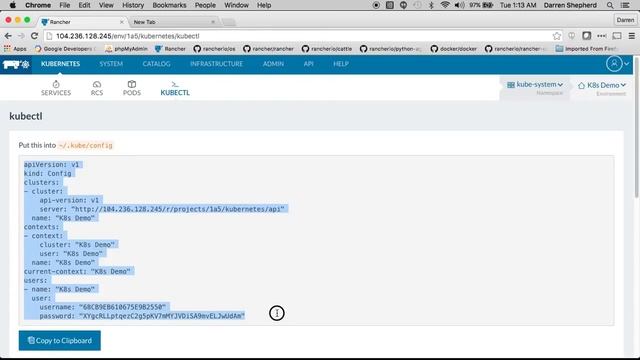Open the Pods section icon
This screenshot has height=360, width=640.
click(131, 84)
